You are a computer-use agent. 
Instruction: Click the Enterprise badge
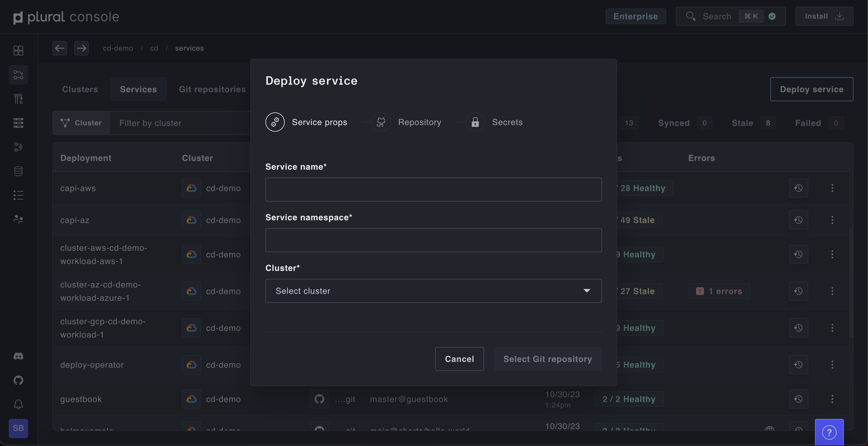point(635,16)
